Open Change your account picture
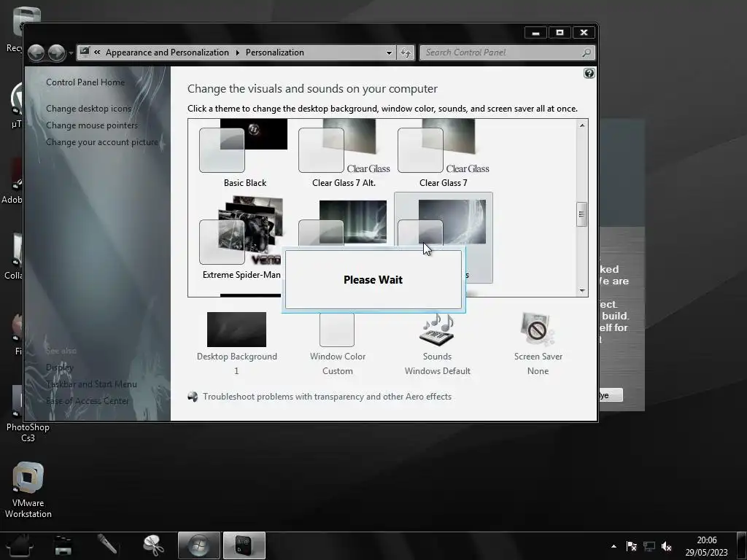The width and height of the screenshot is (747, 560). 102,142
